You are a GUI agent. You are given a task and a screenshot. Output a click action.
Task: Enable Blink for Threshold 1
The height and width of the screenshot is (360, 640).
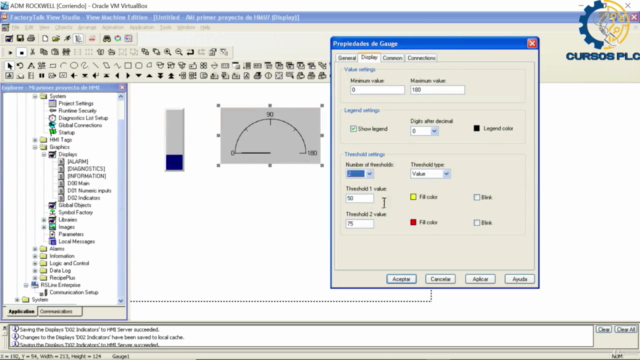477,197
